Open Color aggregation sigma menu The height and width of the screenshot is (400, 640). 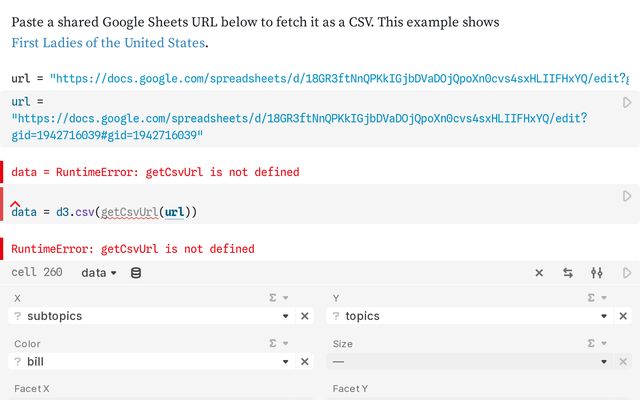tap(278, 343)
